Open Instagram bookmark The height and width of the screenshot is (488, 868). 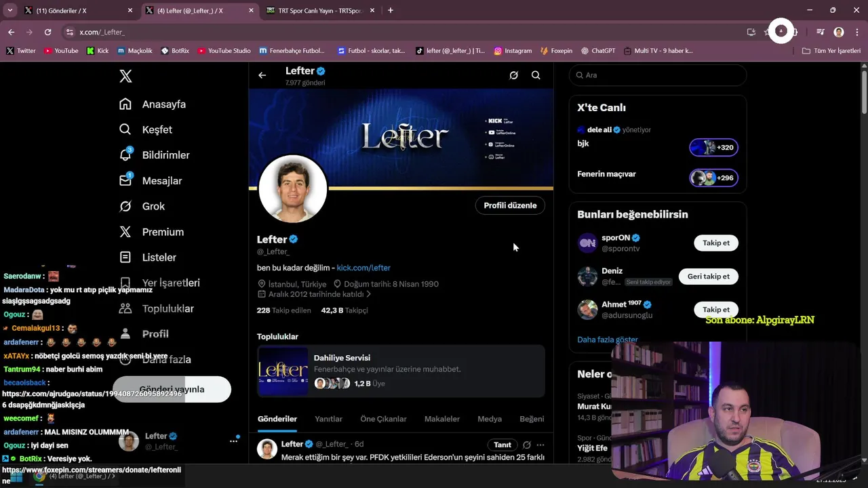pyautogui.click(x=513, y=51)
